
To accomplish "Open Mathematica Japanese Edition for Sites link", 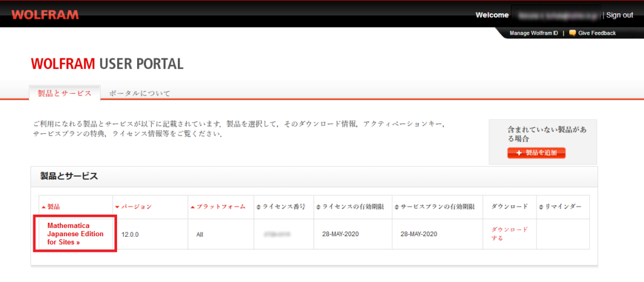I will (75, 234).
